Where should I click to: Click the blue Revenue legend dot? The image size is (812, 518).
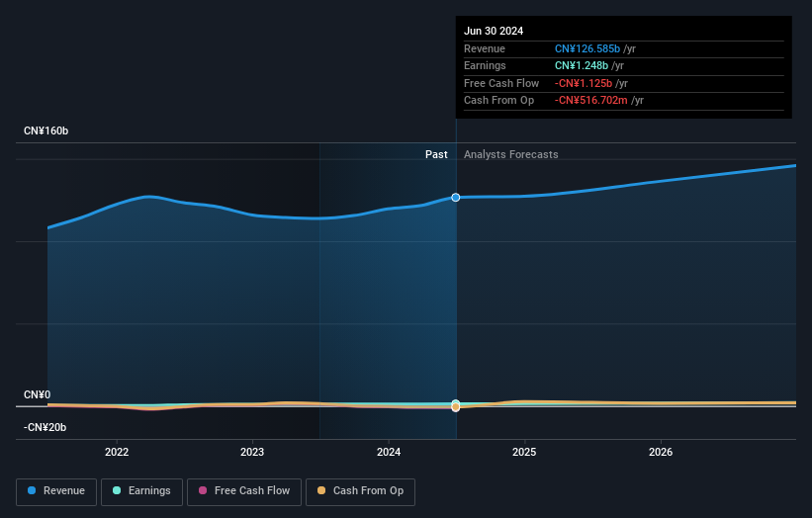(32, 490)
